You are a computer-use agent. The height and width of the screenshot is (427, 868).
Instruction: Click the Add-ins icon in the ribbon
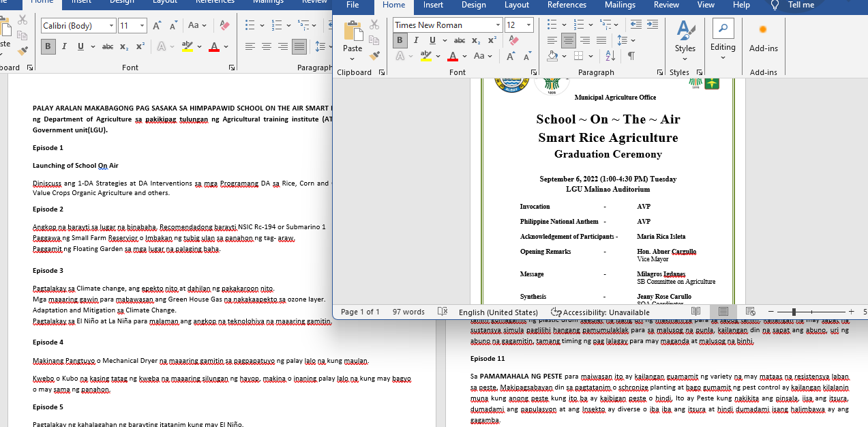[763, 30]
